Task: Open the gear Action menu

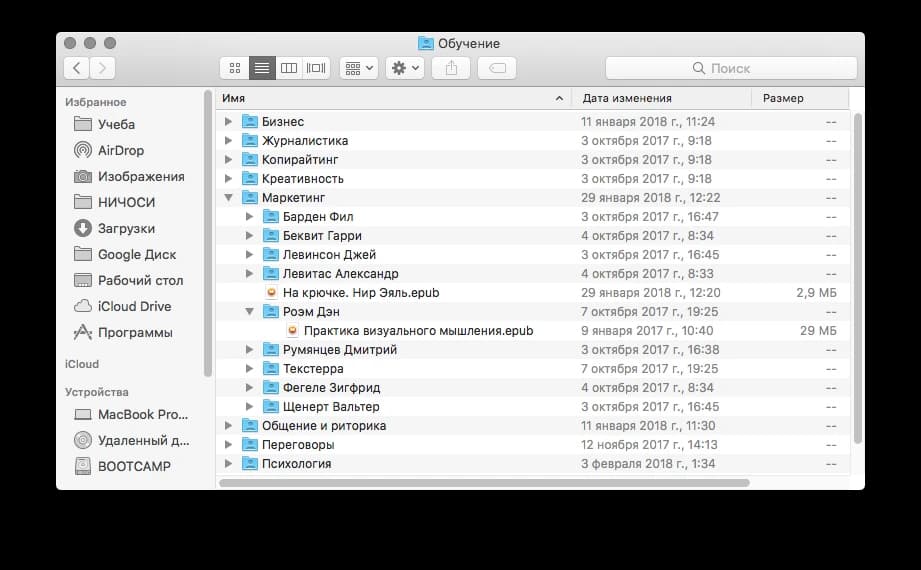Action: point(405,68)
